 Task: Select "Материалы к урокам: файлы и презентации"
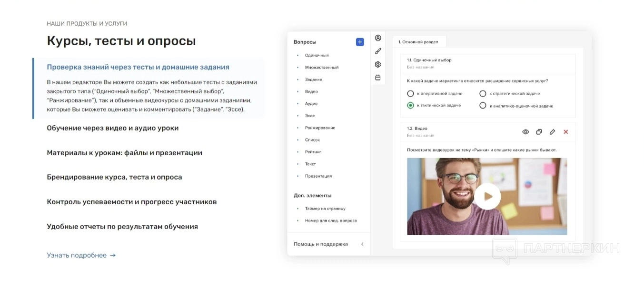click(x=124, y=153)
